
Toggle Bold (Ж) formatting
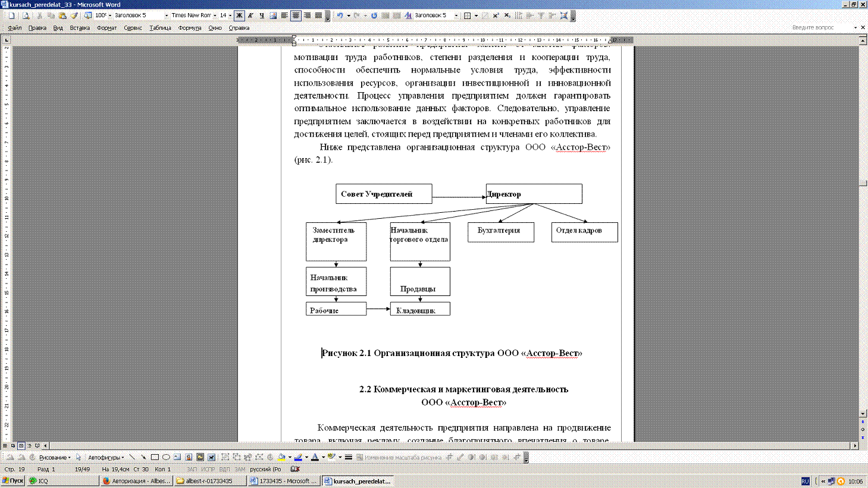click(239, 15)
